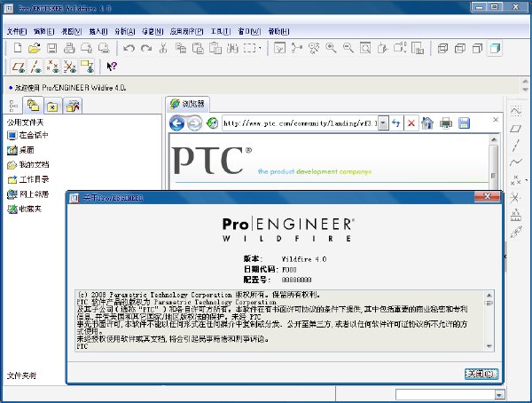Select the Datum Axis tool in the right toolbar

click(516, 146)
